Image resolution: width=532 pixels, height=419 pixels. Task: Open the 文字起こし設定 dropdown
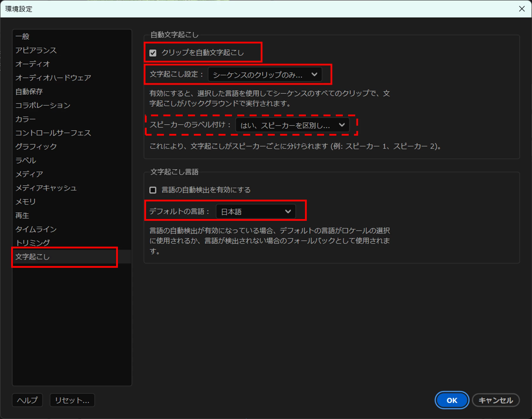pos(265,74)
